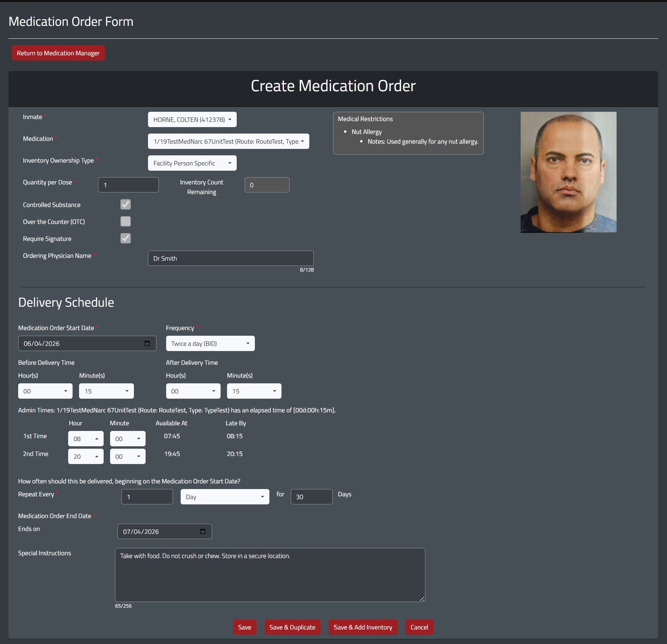The image size is (667, 644).
Task: Open Before Delivery Time Minute(s) dropdown
Action: click(x=106, y=391)
